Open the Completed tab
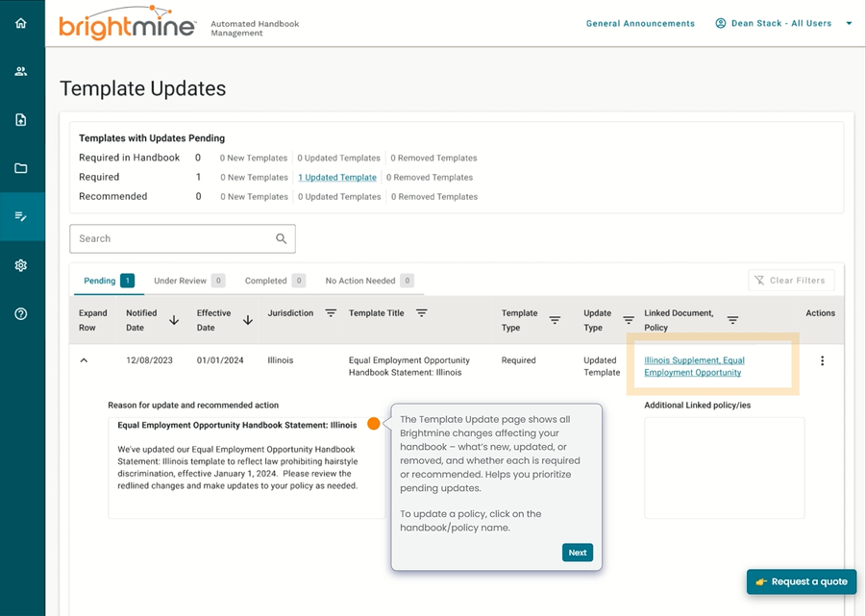The image size is (866, 616). pyautogui.click(x=264, y=280)
